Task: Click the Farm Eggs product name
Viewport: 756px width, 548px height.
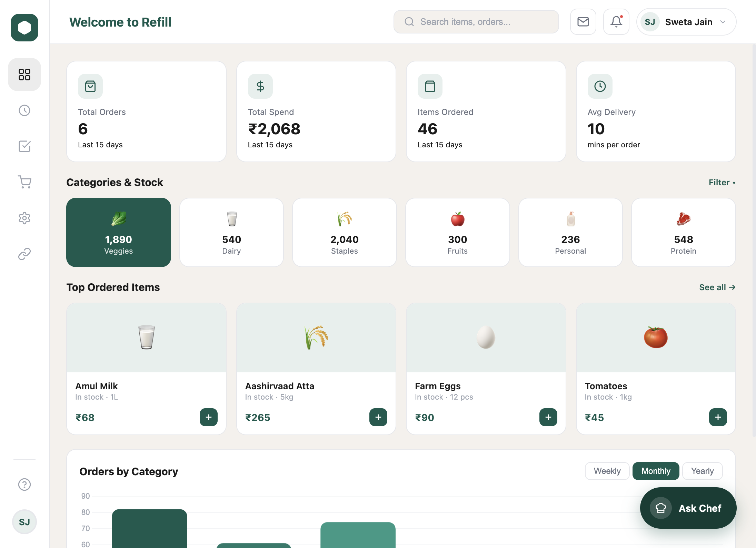Action: (x=438, y=386)
